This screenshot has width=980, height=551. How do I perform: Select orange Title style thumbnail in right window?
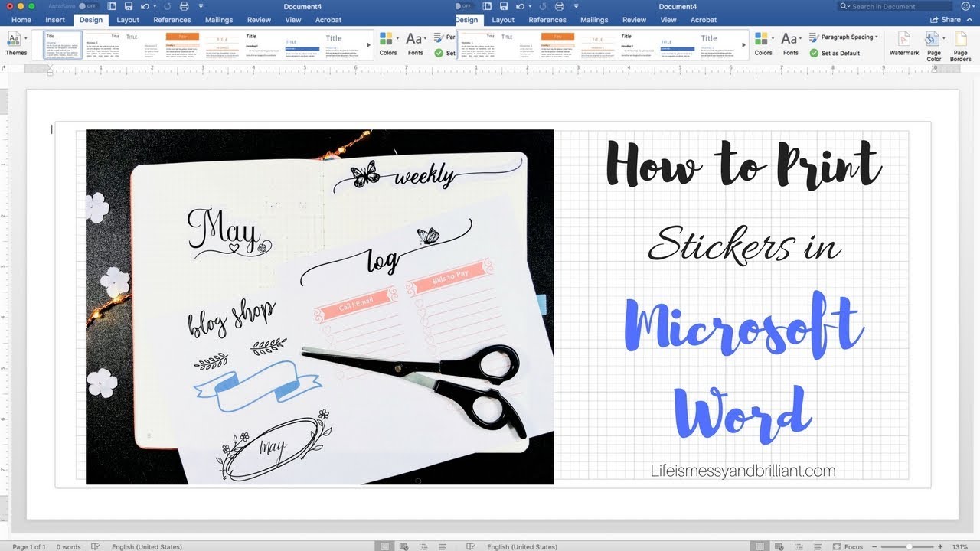point(557,44)
